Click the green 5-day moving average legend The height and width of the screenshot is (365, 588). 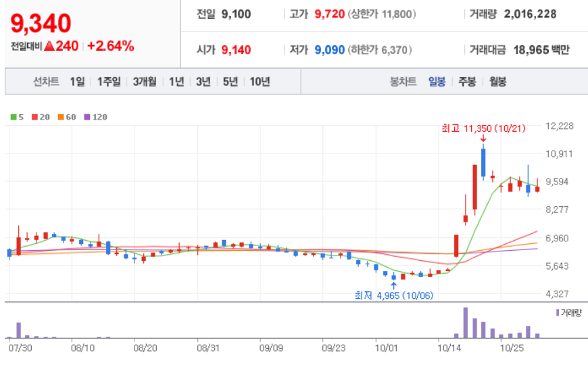(x=17, y=117)
